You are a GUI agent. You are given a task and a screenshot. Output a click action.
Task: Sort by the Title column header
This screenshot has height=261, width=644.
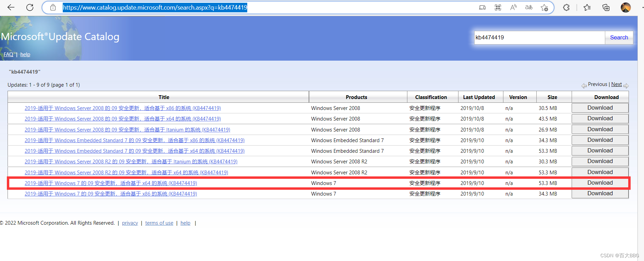coord(164,97)
